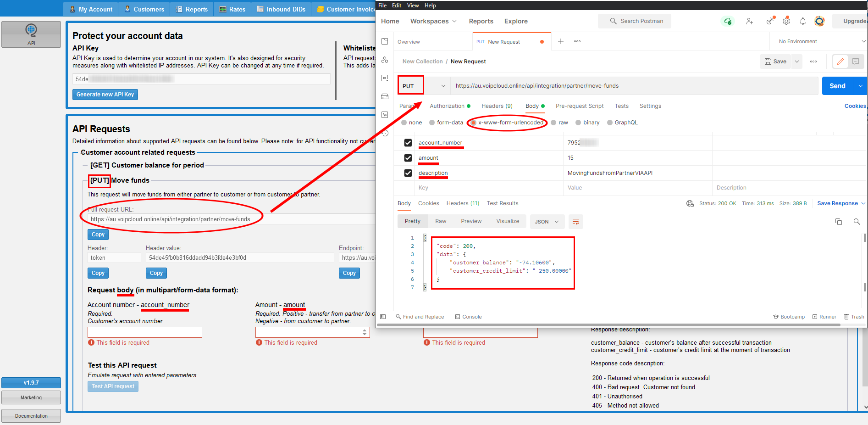Click the sync status cloud icon

pyautogui.click(x=728, y=21)
